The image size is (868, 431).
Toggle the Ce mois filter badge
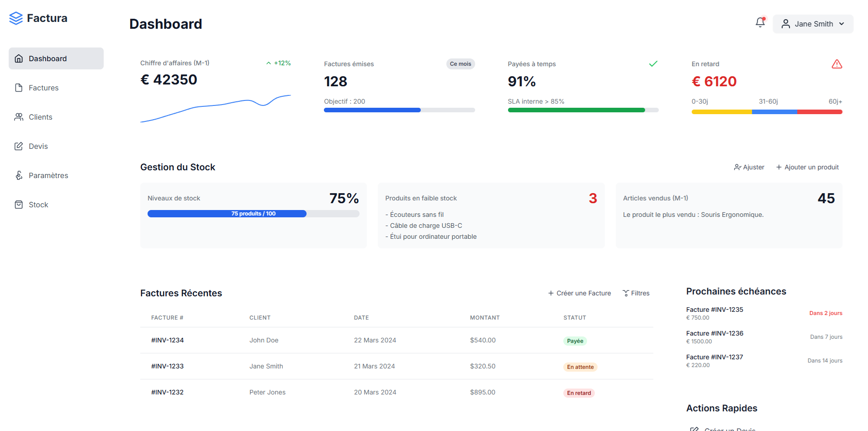pos(460,64)
